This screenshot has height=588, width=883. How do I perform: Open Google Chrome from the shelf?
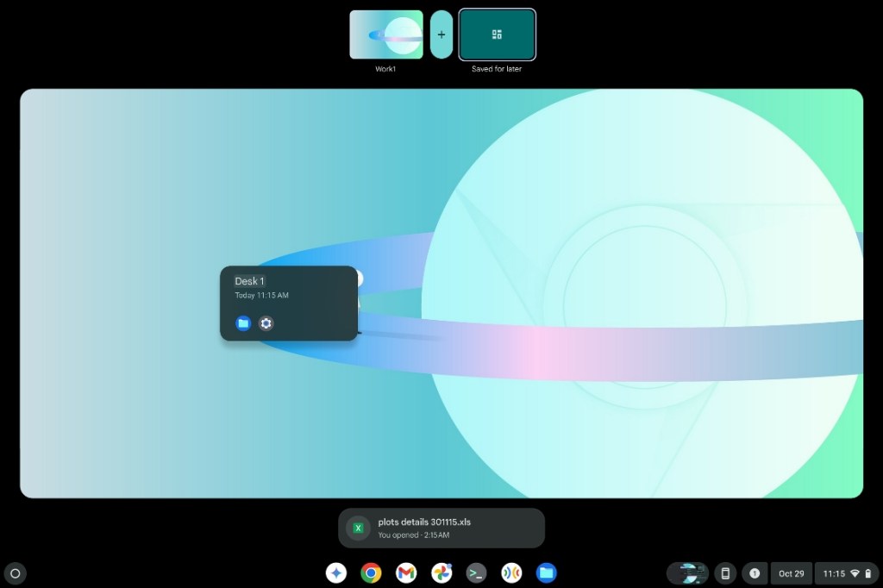click(x=371, y=573)
